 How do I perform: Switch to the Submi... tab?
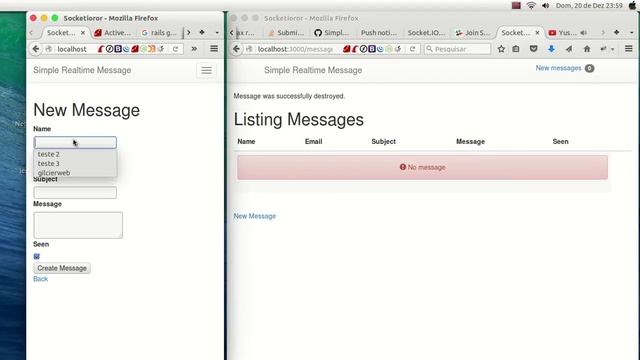point(286,33)
